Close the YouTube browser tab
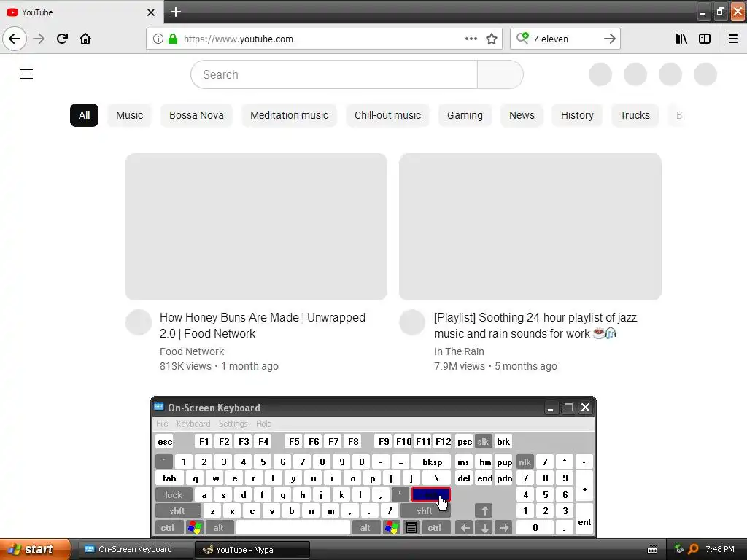Screen dimensions: 747x560 (x=151, y=12)
